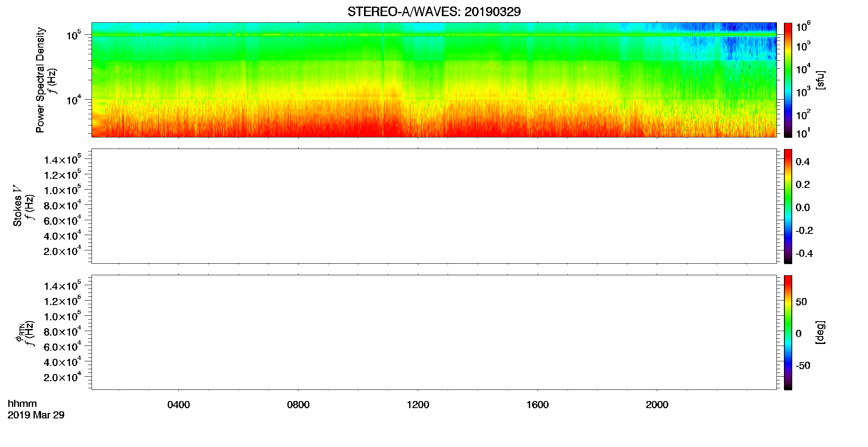Select the 0800 time tick label
The height and width of the screenshot is (447, 868).
point(298,405)
